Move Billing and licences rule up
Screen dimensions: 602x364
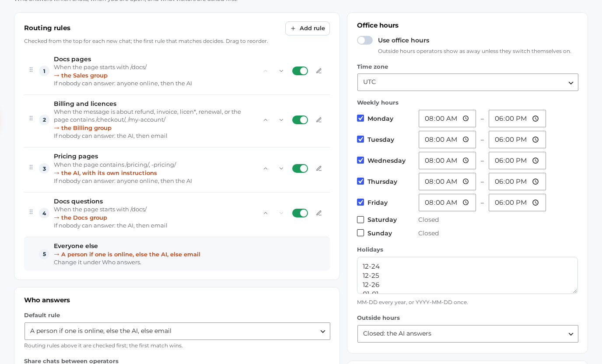pos(266,120)
